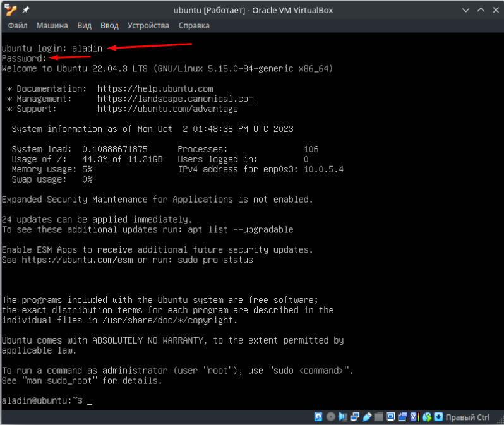Open the Справка menu
Viewport: 504px width, 425px height.
194,25
